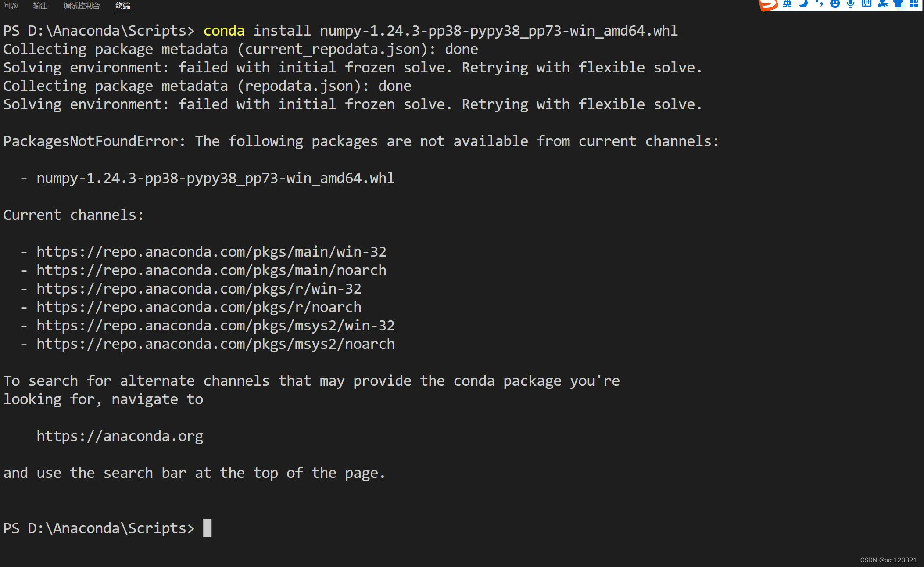Click the terminal cursor at the prompt
Image resolution: width=924 pixels, height=567 pixels.
click(x=208, y=529)
